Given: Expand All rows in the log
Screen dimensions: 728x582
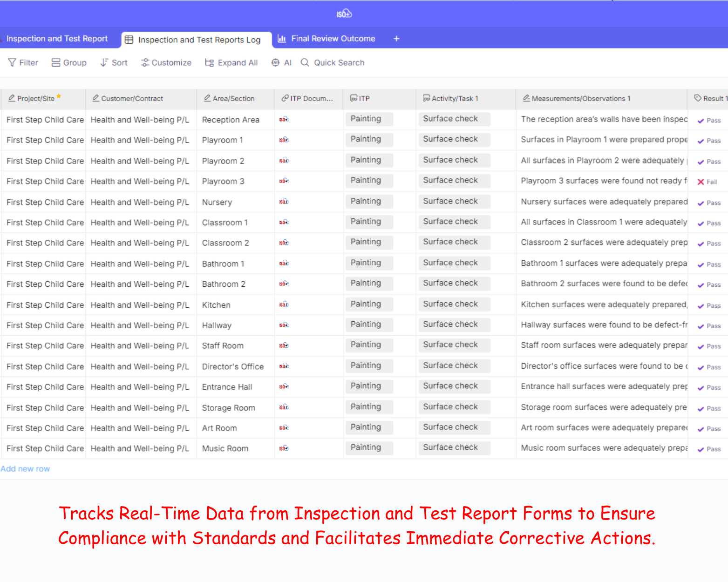Looking at the screenshot, I should tap(231, 63).
